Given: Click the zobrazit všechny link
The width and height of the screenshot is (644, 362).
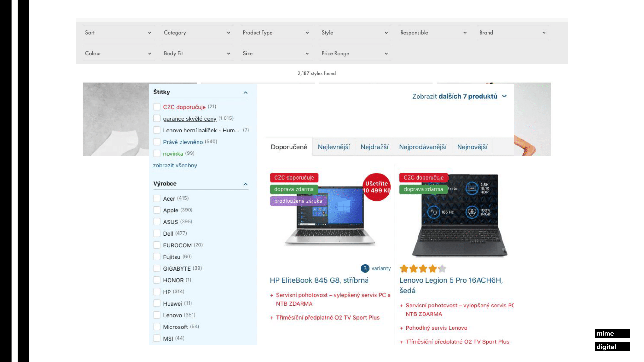Looking at the screenshot, I should tap(175, 165).
